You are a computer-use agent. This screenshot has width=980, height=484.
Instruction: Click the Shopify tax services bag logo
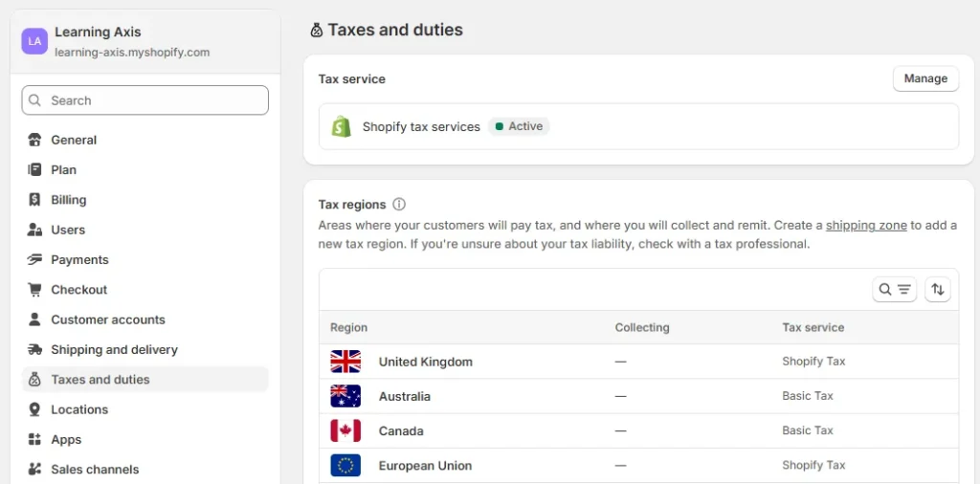[x=342, y=126]
